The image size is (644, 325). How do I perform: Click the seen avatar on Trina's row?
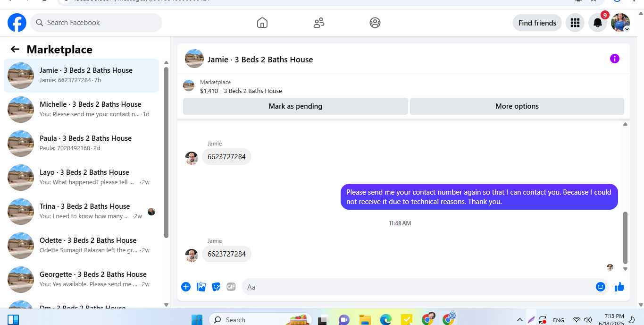(151, 212)
